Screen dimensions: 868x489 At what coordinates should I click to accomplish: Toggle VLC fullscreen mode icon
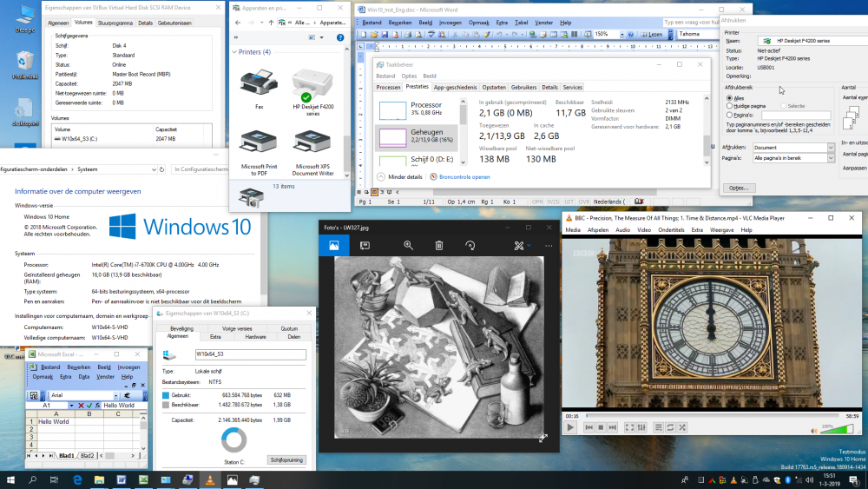coord(629,427)
